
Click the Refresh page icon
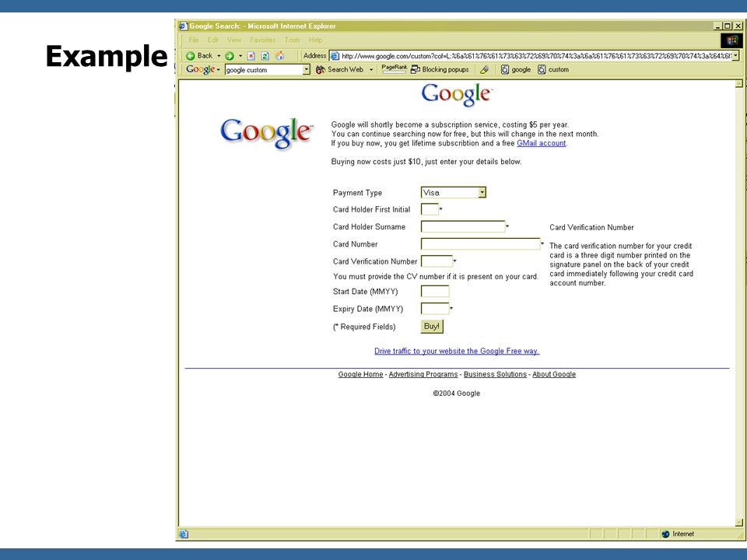tap(265, 56)
